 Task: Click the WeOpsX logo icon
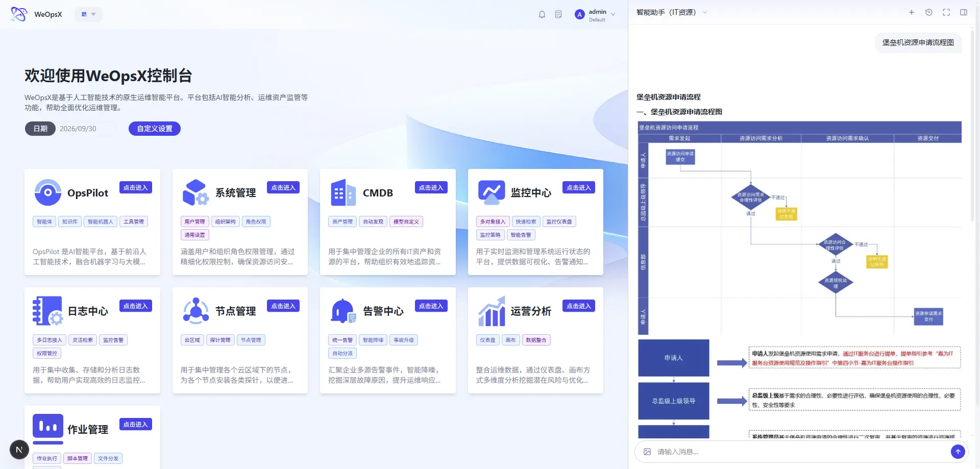(x=19, y=14)
